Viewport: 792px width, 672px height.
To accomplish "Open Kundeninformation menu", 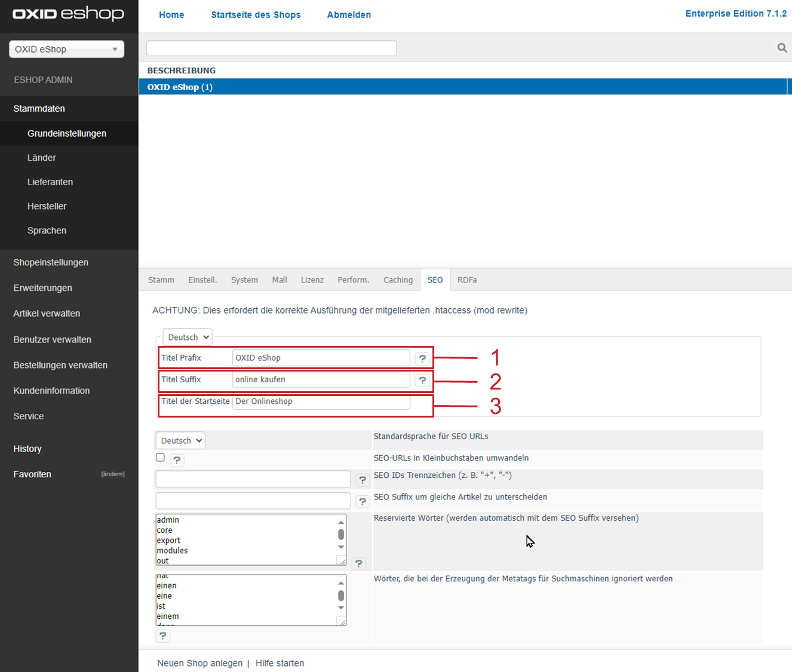I will tap(51, 391).
